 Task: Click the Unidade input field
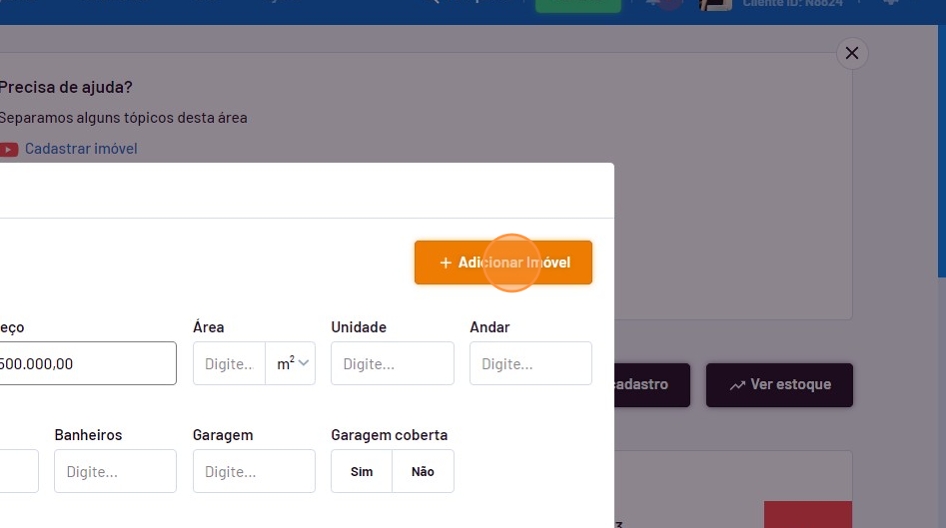392,364
